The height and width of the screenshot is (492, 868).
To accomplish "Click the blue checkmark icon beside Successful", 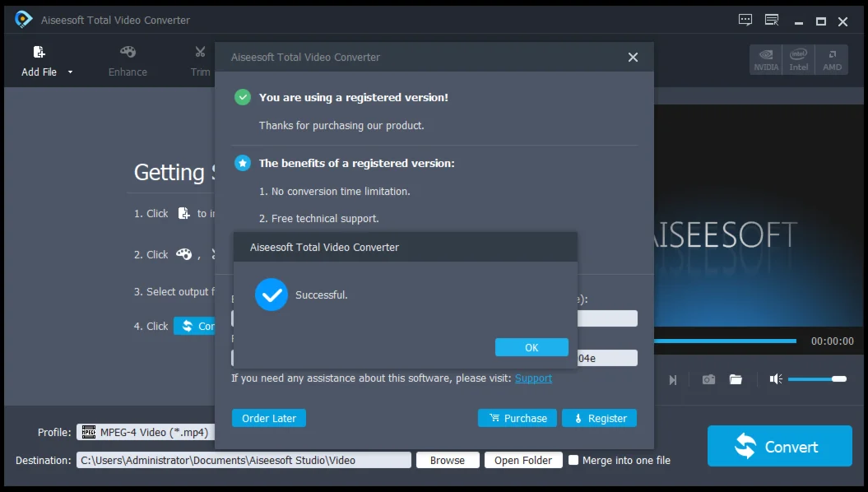I will click(x=272, y=295).
